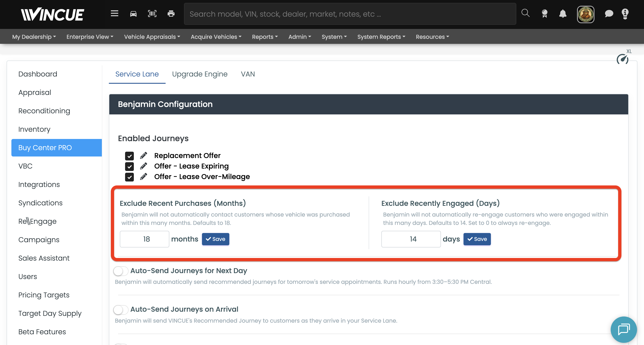Open Dashboard in the sidebar
This screenshot has width=644, height=345.
click(x=57, y=74)
